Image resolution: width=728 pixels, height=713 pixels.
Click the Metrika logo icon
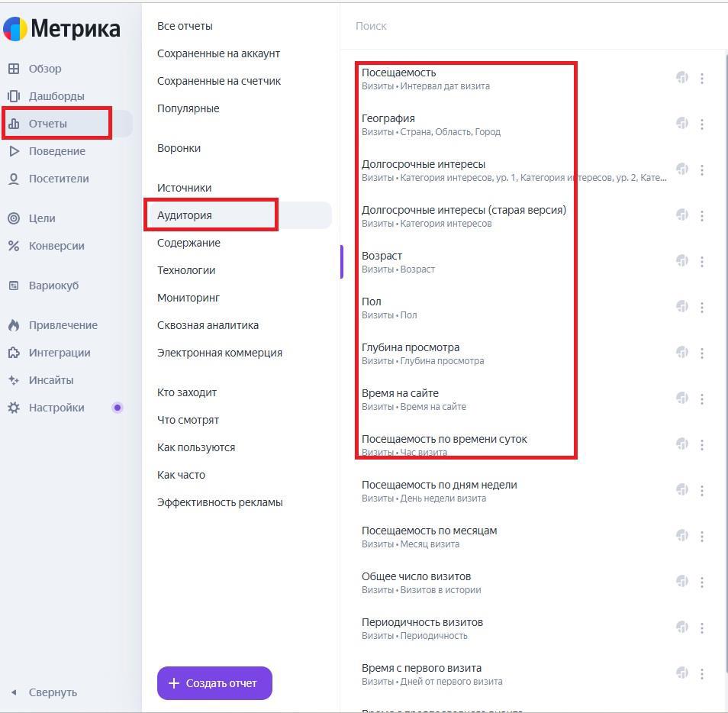tap(15, 29)
